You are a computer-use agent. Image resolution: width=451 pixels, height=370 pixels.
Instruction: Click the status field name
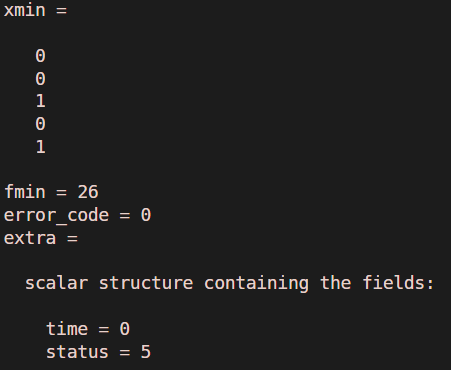coord(77,352)
